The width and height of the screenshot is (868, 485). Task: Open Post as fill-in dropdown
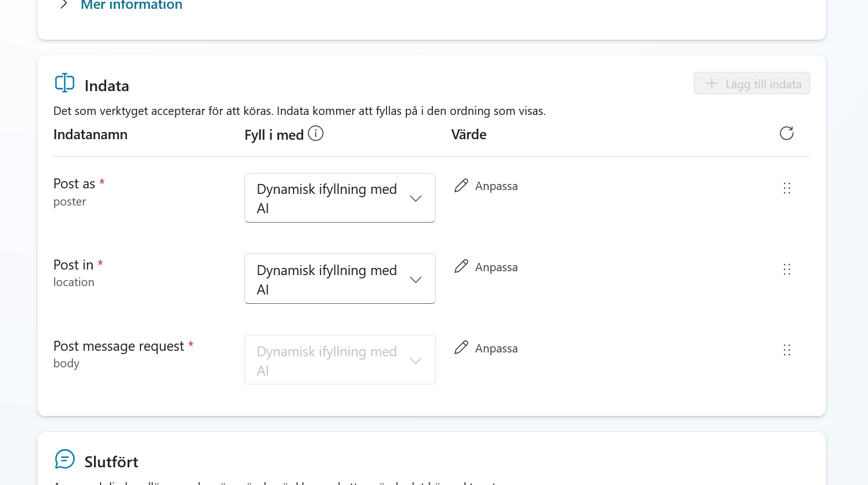(x=340, y=198)
